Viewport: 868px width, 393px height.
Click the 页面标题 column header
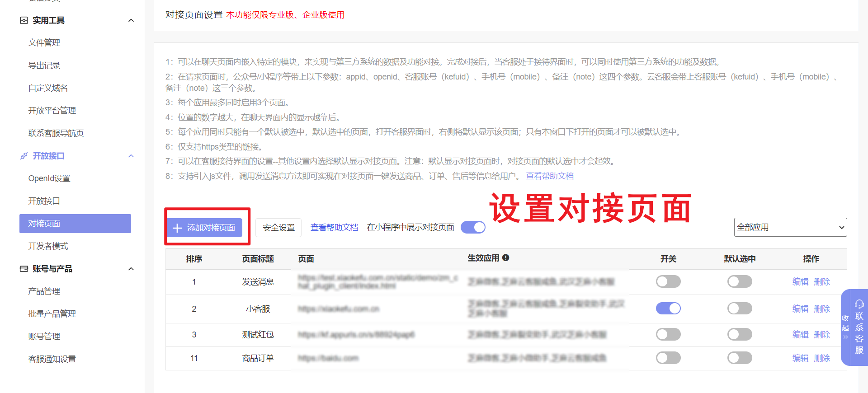click(258, 259)
